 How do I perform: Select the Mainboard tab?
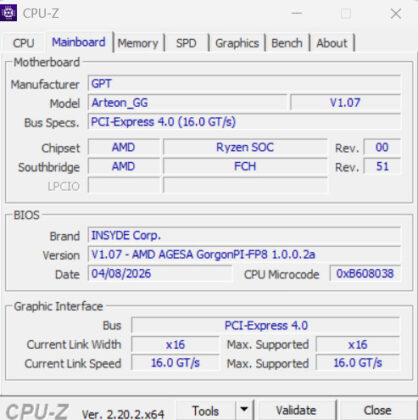(79, 42)
